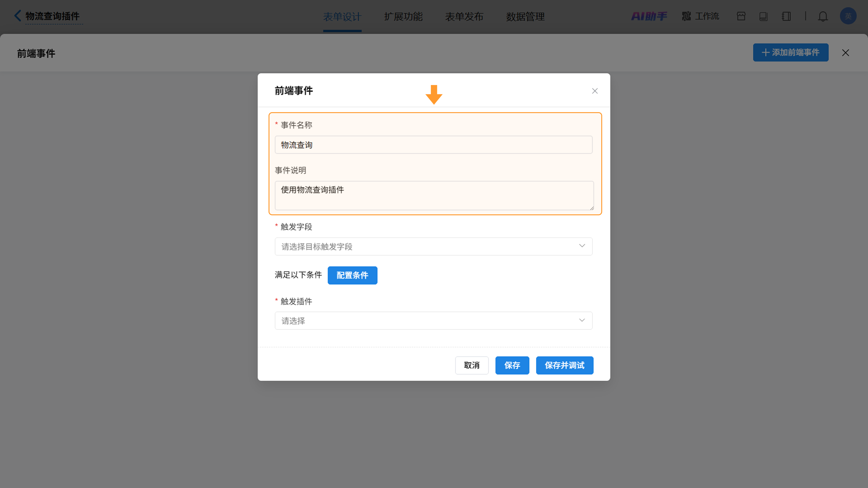
Task: Open the notification bell
Action: (x=823, y=16)
